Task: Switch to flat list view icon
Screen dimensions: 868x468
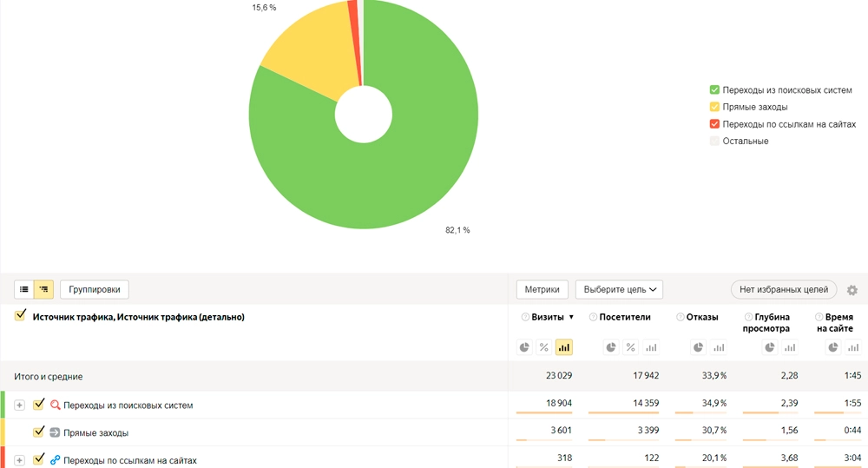Action: coord(23,289)
